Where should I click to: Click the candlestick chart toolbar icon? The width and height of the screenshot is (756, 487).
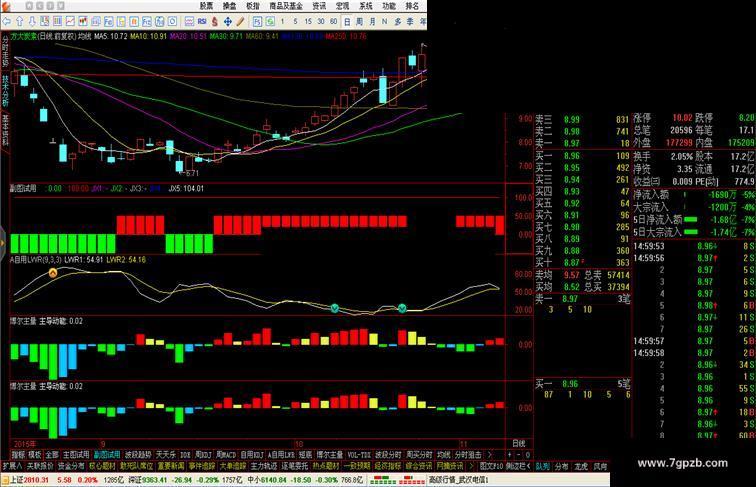83,21
